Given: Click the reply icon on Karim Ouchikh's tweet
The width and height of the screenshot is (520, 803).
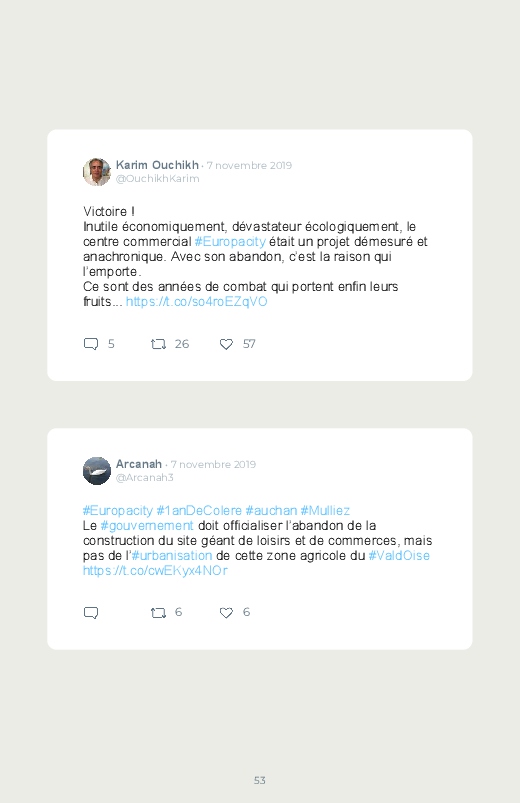Looking at the screenshot, I should [91, 344].
